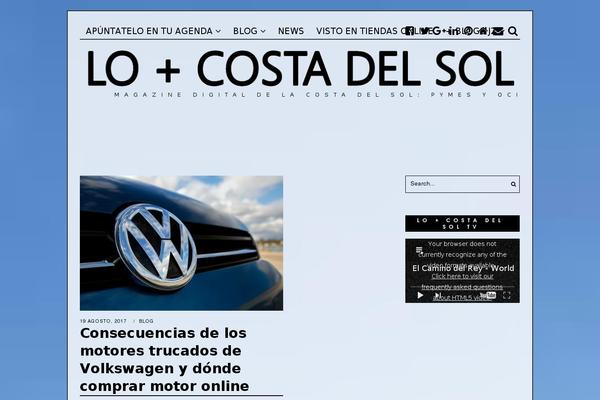Open the envelope email icon in header

[497, 31]
